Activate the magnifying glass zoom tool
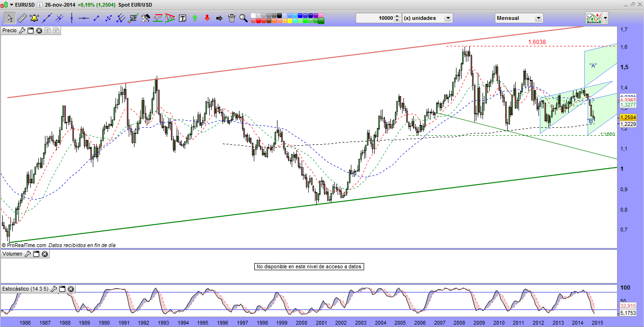This screenshot has width=644, height=327. [x=243, y=18]
